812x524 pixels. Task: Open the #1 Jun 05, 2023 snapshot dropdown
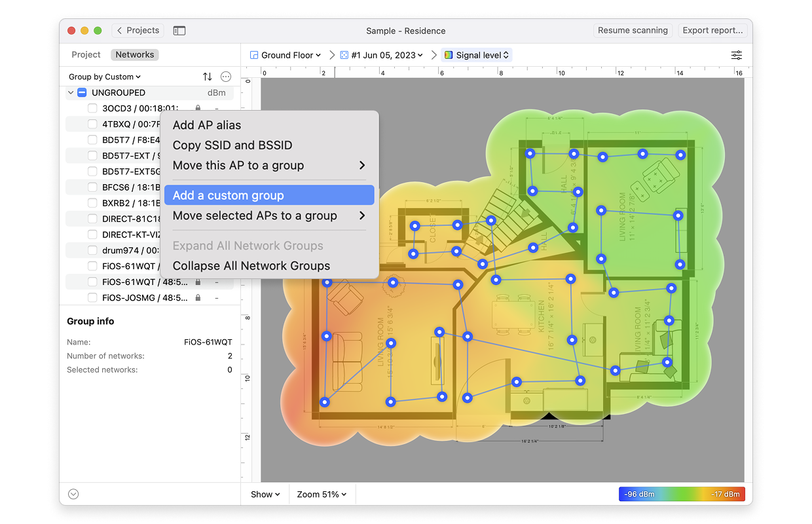coord(382,55)
